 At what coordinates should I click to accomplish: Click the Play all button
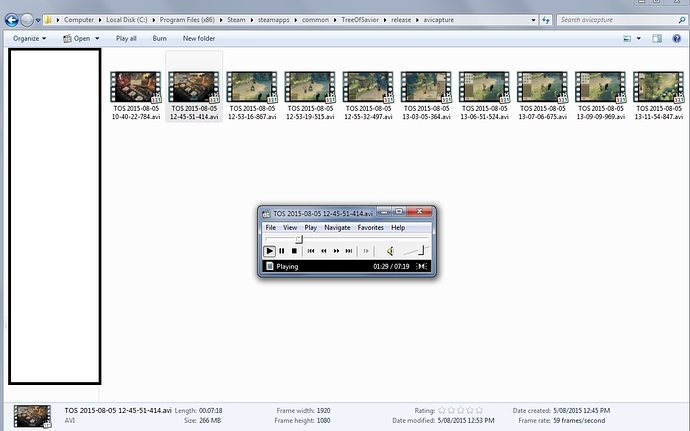pos(126,38)
